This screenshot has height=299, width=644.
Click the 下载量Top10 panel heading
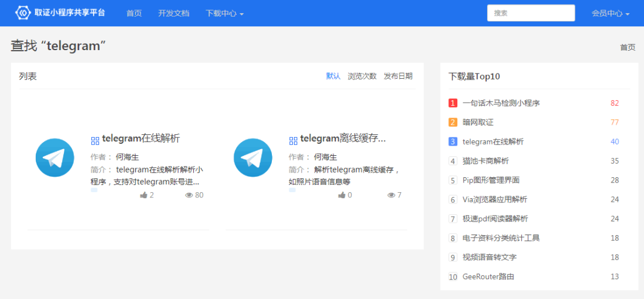pyautogui.click(x=474, y=76)
